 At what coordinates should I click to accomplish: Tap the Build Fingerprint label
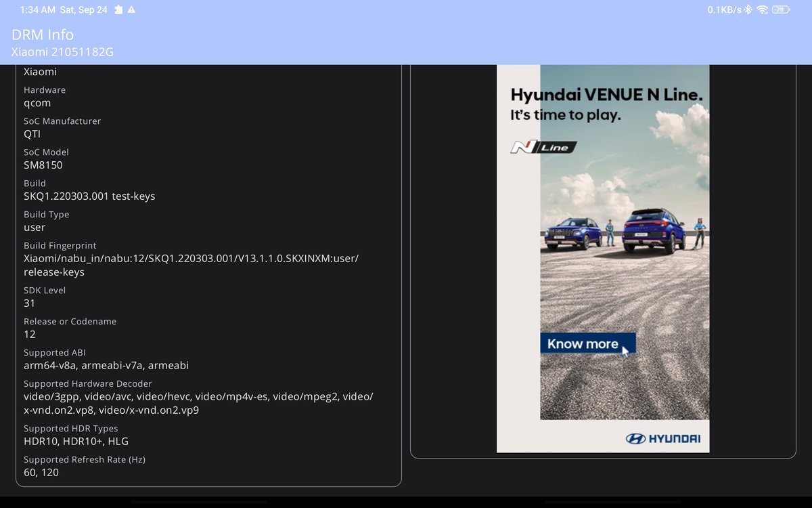point(60,245)
